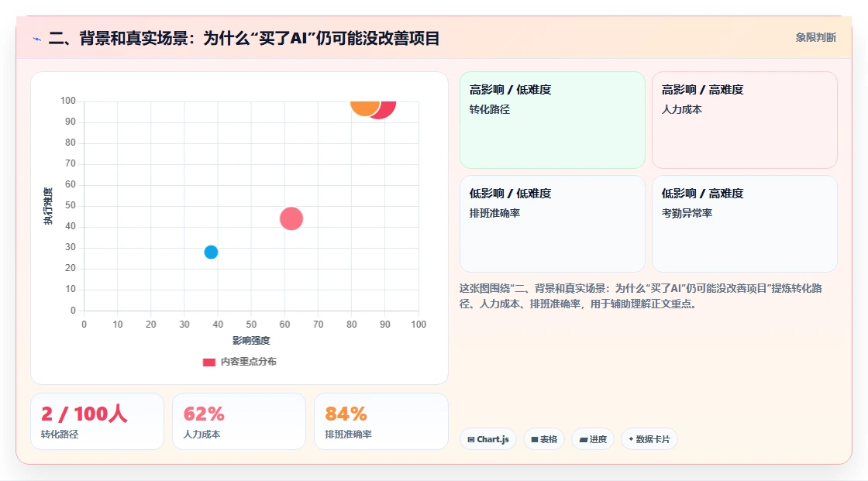Click the description paragraph starting 这张图围绕

point(641,296)
